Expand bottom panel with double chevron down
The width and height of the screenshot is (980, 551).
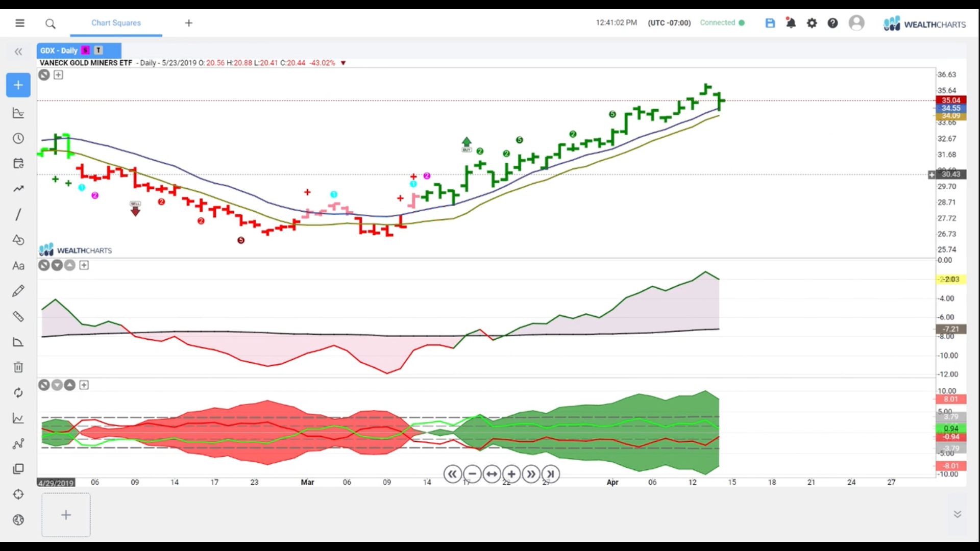[958, 514]
